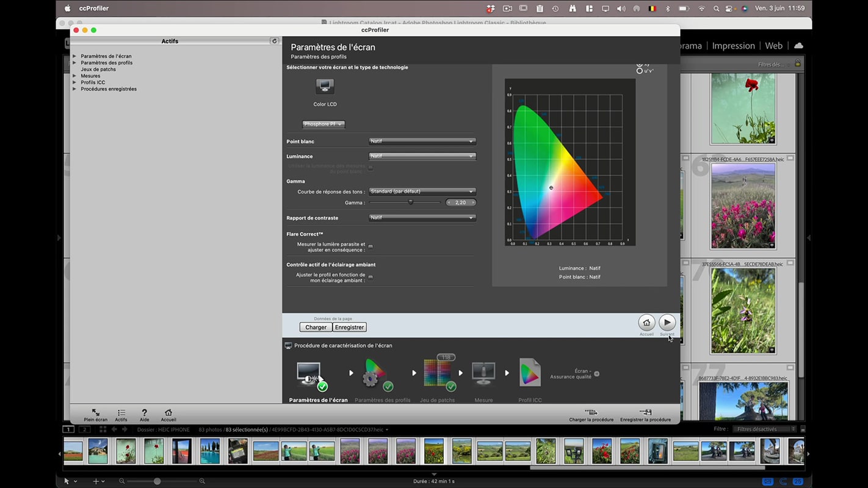Toggle Mesurer la lumière parasite checkbox
Screen dimensions: 868x488
(371, 247)
